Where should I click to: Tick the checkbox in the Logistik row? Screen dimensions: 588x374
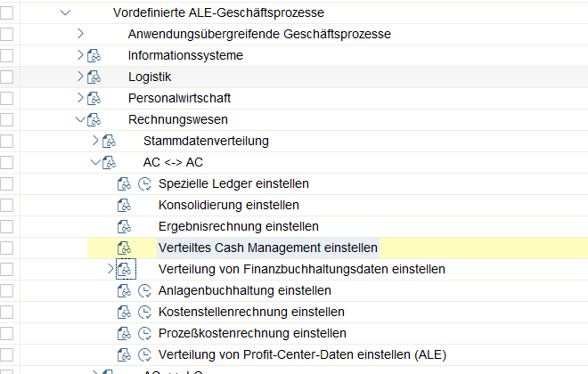click(7, 77)
